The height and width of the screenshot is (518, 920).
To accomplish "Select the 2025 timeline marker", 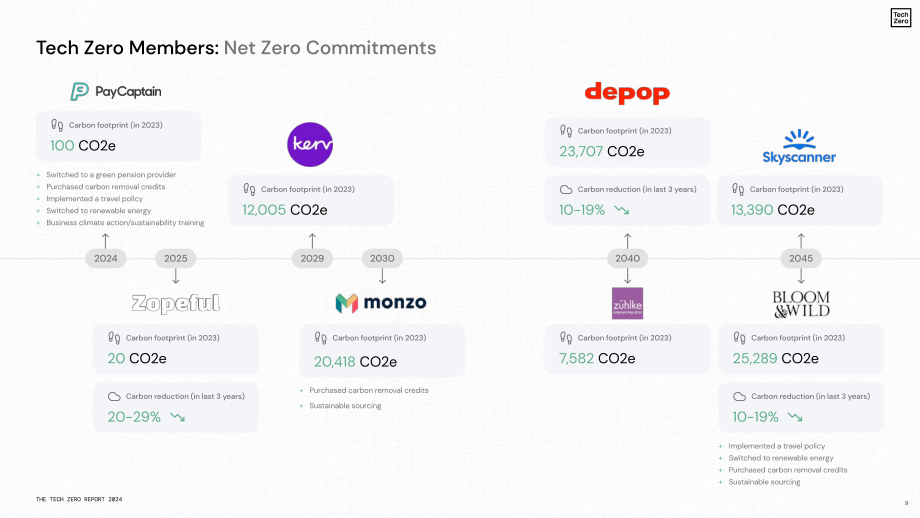I will coord(175,258).
